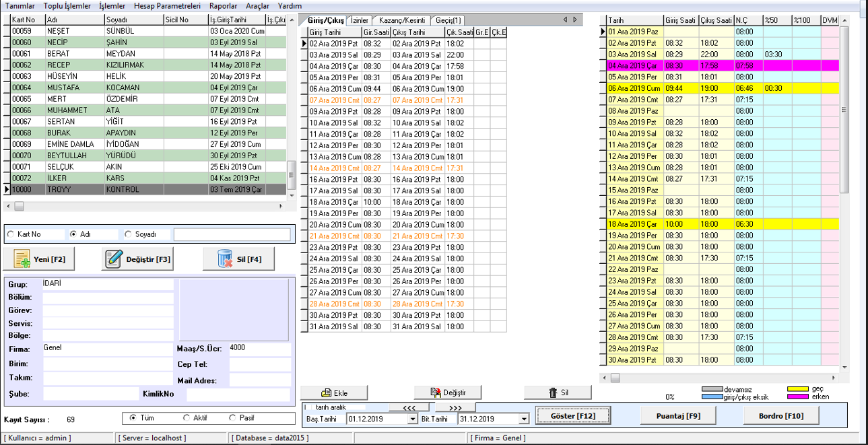This screenshot has height=445, width=868.
Task: Click the Değiştir [F3] edit pencil icon
Action: coord(114,259)
